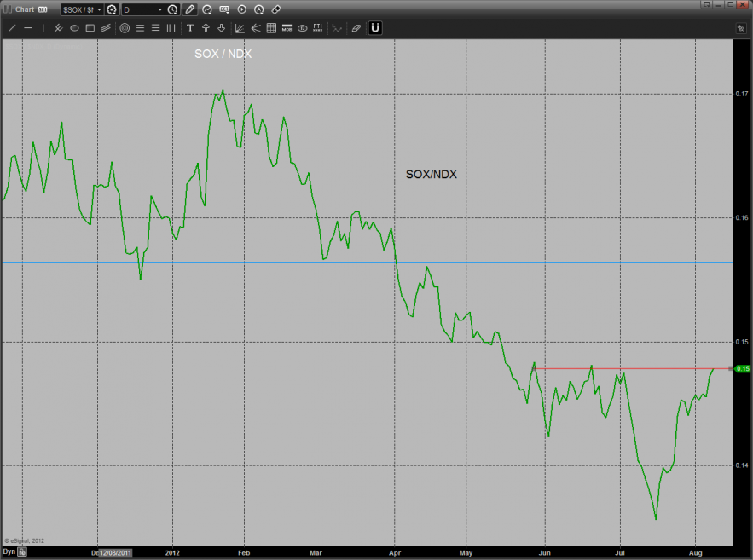Pick the ellipse drawing tool
This screenshot has height=560, width=753.
74,28
